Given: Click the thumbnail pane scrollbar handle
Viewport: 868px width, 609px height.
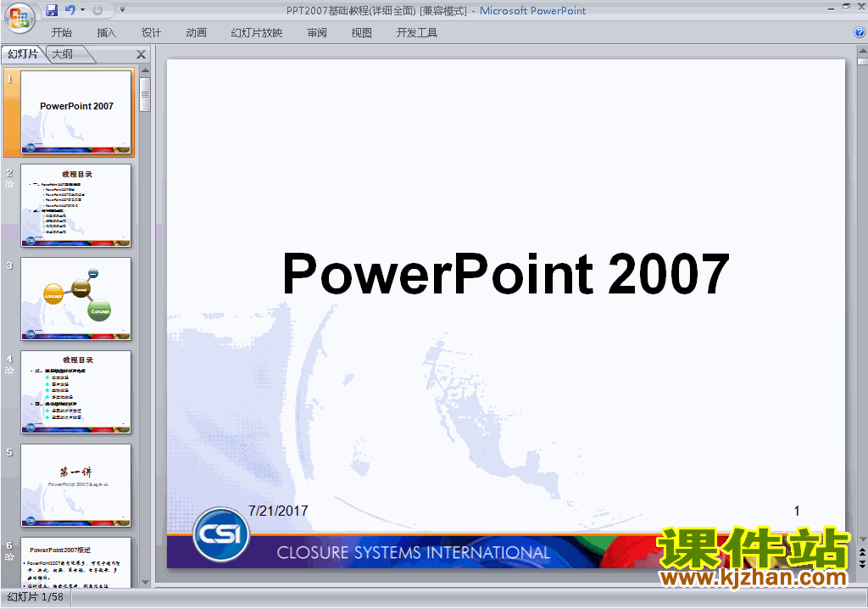Looking at the screenshot, I should tap(145, 94).
